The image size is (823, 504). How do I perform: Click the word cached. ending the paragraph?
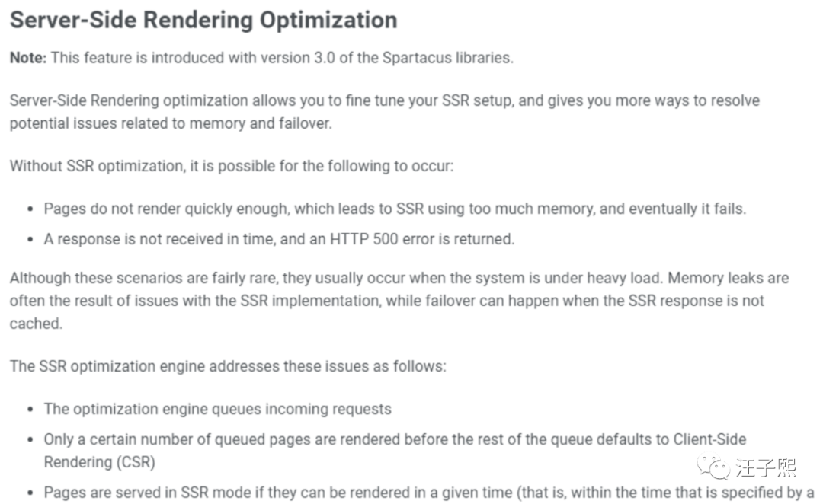coord(37,324)
